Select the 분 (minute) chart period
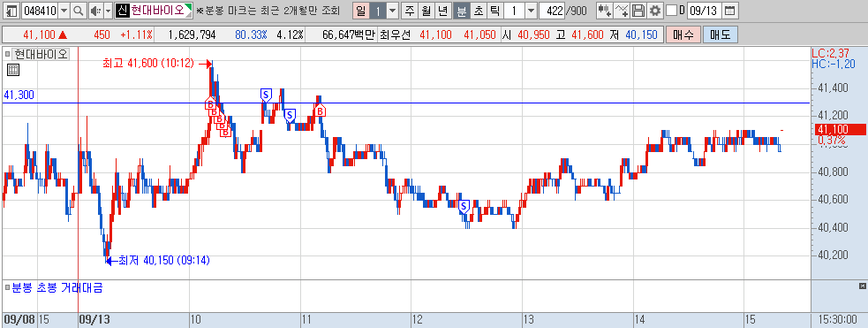Image resolution: width=868 pixels, height=328 pixels. (461, 11)
